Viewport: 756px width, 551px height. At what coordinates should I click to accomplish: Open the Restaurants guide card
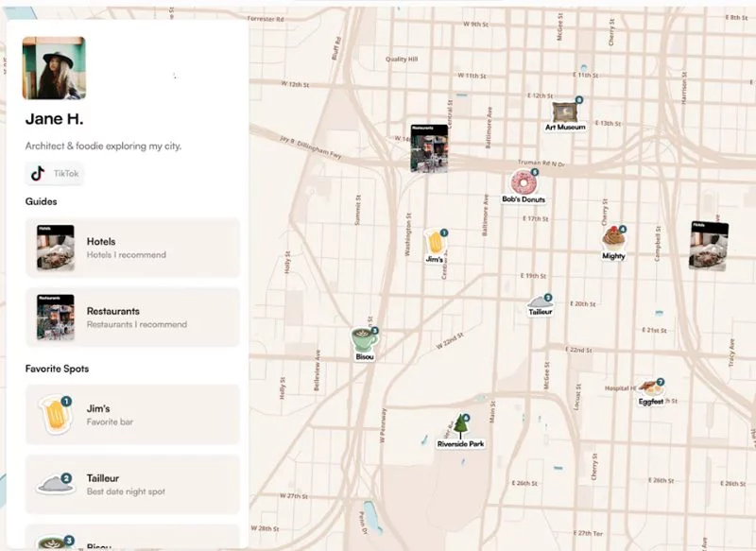pos(132,317)
